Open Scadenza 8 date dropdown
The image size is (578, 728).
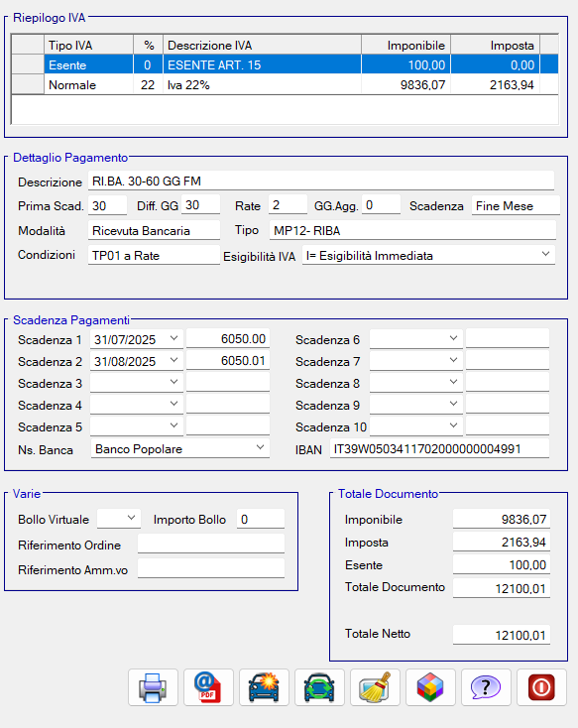tap(454, 382)
